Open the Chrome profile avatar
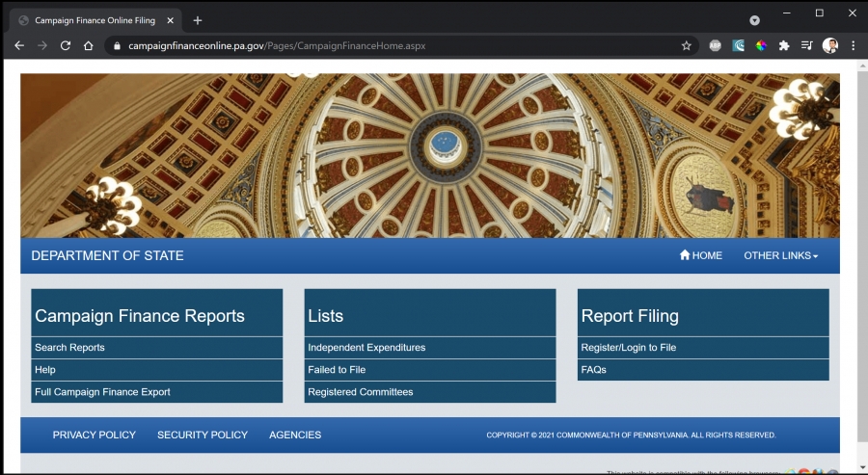Screen dimensions: 868x475 pyautogui.click(x=829, y=46)
